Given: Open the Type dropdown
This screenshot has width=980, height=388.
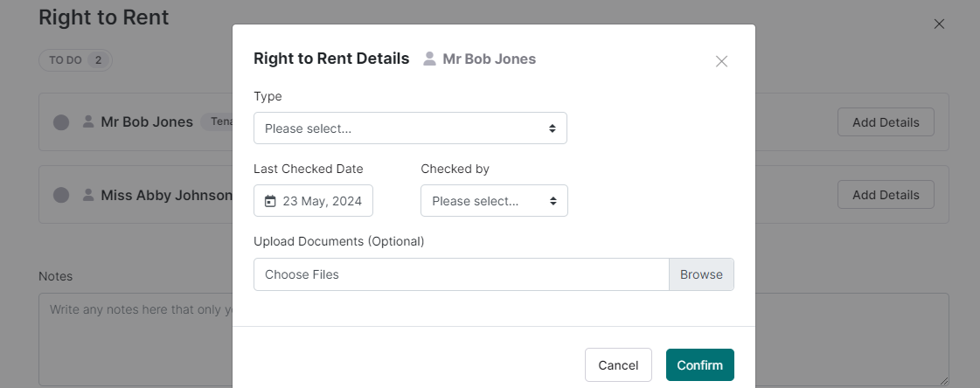Looking at the screenshot, I should [409, 128].
